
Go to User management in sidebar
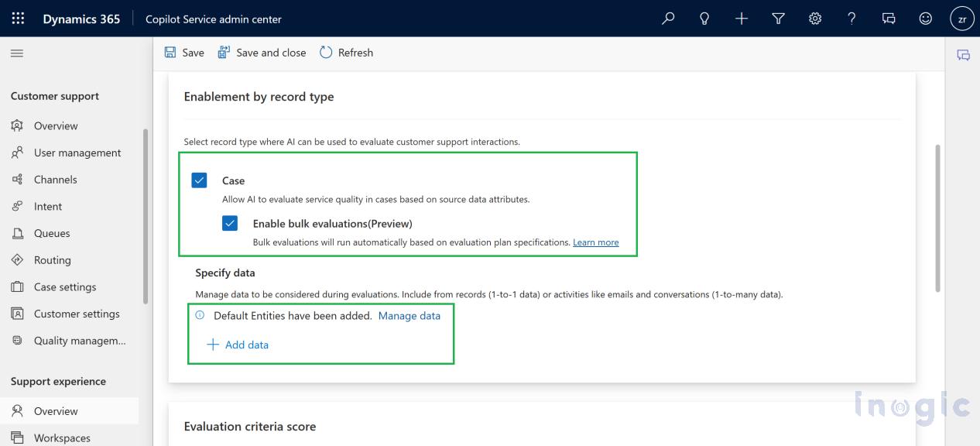[77, 153]
